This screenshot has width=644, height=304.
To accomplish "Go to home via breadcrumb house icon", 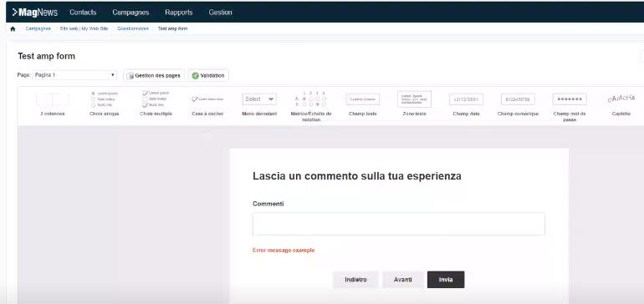I will coord(13,28).
